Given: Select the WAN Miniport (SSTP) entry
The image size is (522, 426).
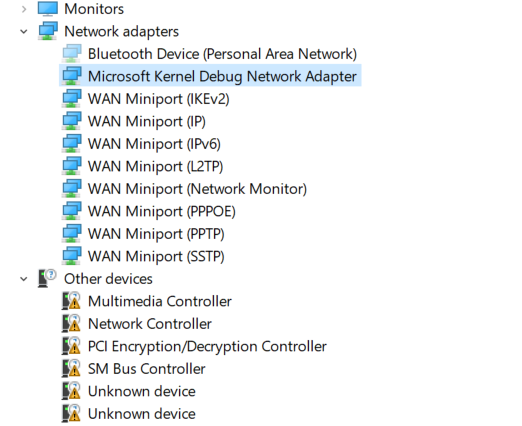Looking at the screenshot, I should tap(156, 256).
